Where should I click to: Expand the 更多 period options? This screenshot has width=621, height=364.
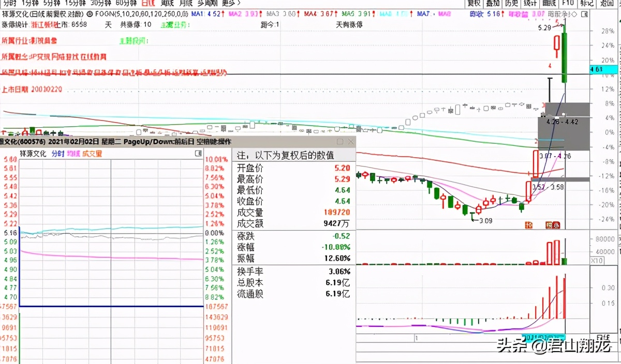pyautogui.click(x=231, y=3)
